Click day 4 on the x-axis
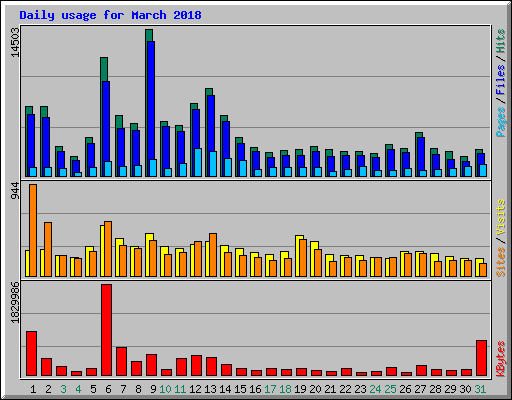Viewport: 512px width, 400px height. point(78,389)
